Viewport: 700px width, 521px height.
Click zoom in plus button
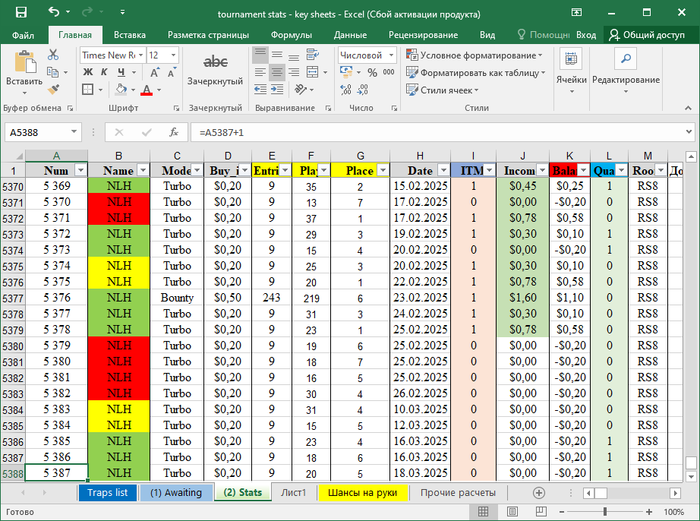[x=649, y=512]
